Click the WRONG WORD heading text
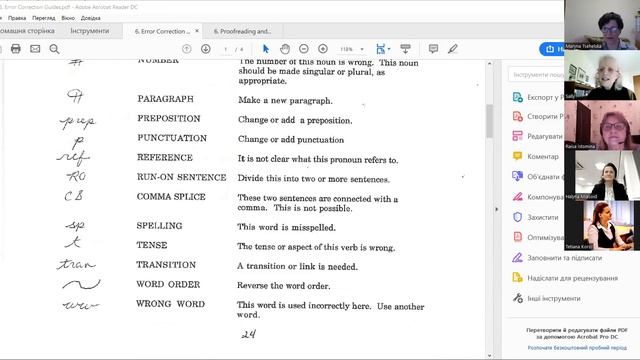This screenshot has width=640, height=360. click(170, 304)
